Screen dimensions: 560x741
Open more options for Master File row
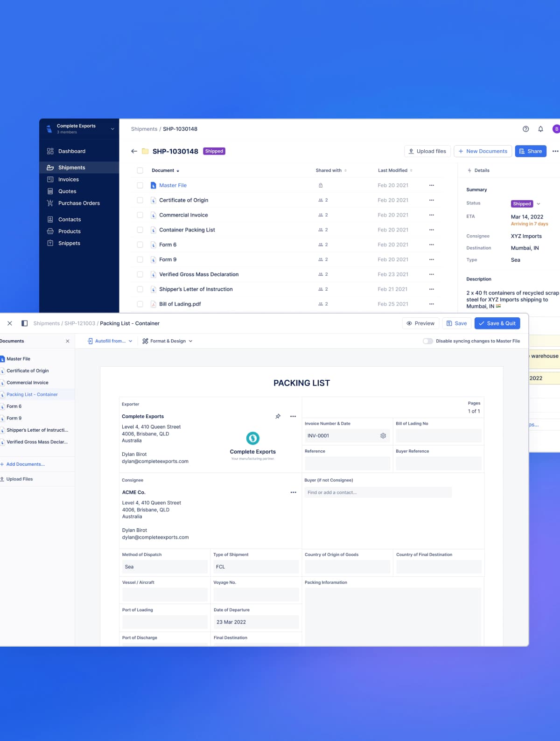pos(431,185)
